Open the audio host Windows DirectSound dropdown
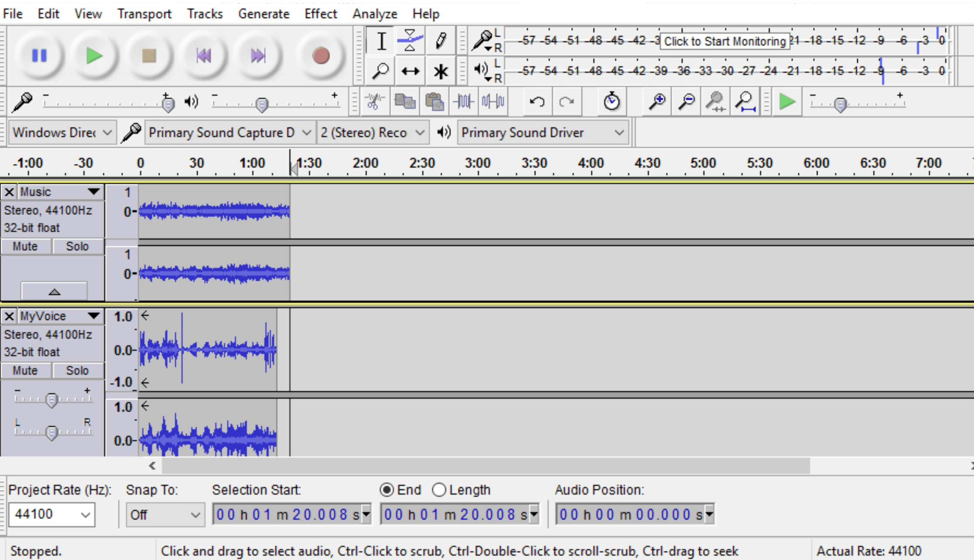This screenshot has width=974, height=560. (x=62, y=132)
